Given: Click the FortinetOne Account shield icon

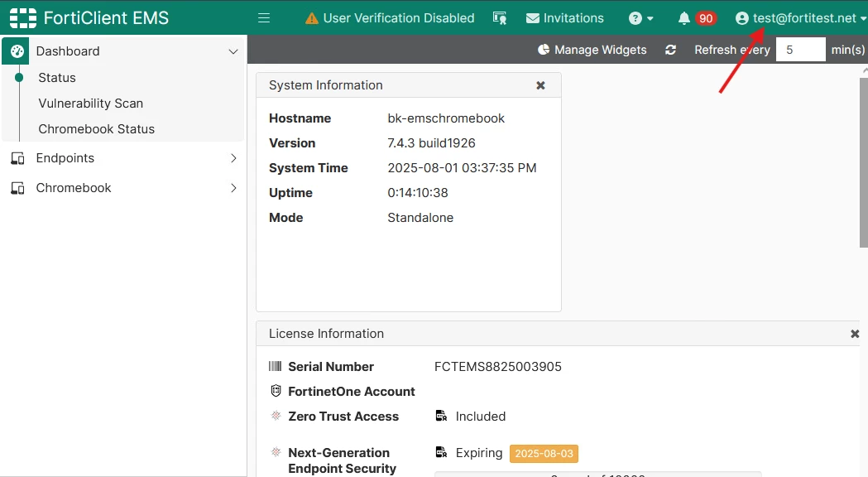Looking at the screenshot, I should point(276,391).
